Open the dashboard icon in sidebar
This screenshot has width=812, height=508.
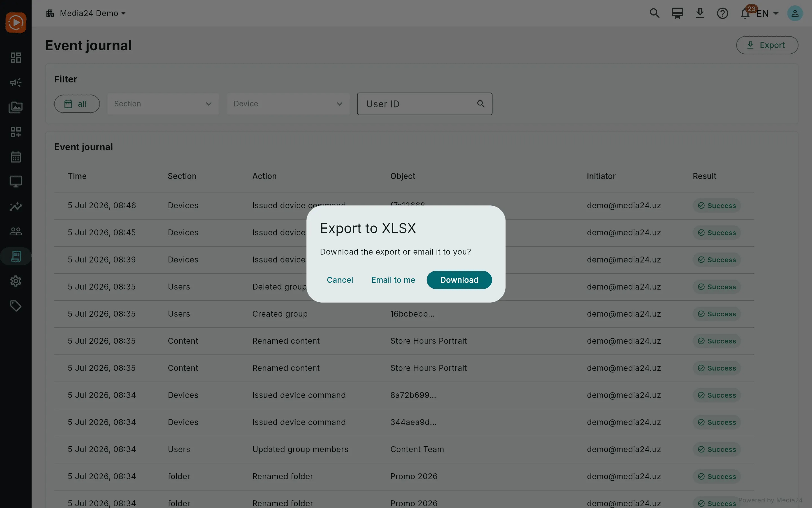(x=16, y=58)
